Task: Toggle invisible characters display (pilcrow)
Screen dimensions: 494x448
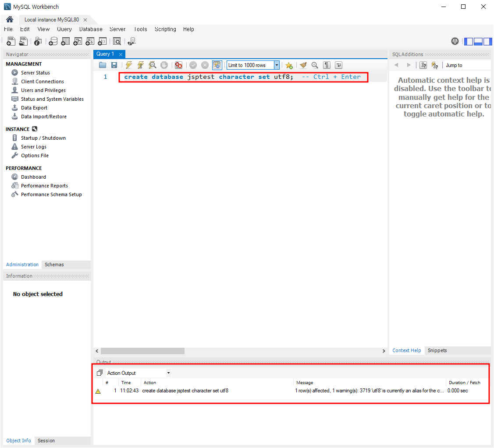Action: (327, 65)
